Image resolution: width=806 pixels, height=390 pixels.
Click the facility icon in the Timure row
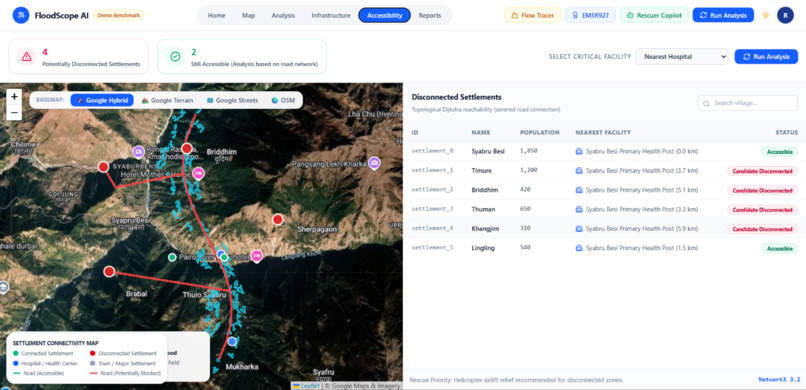coord(579,171)
